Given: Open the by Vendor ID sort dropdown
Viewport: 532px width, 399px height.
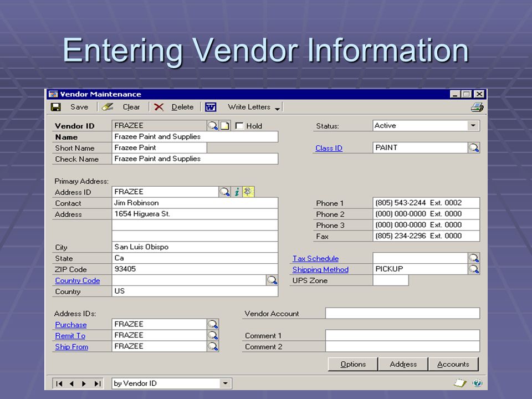Looking at the screenshot, I should click(225, 383).
